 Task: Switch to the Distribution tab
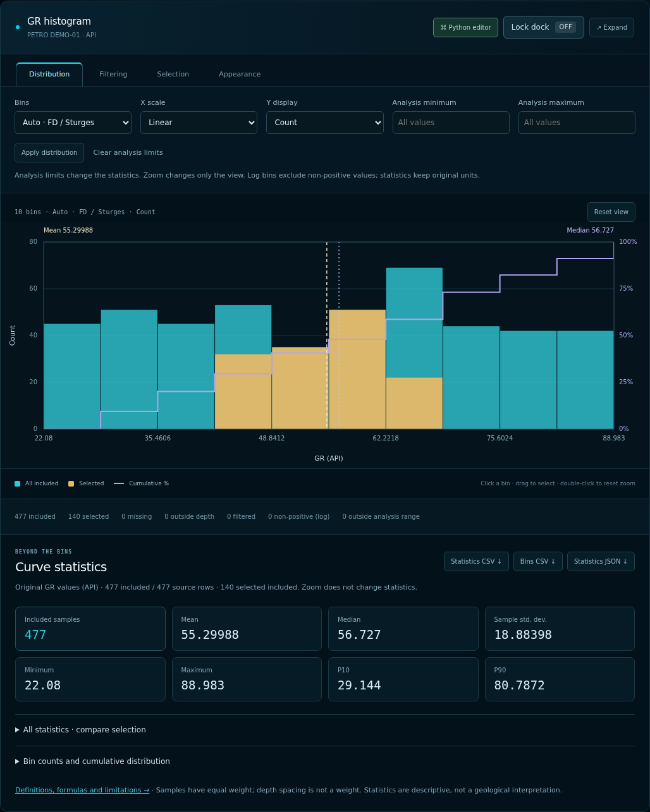[x=49, y=74]
